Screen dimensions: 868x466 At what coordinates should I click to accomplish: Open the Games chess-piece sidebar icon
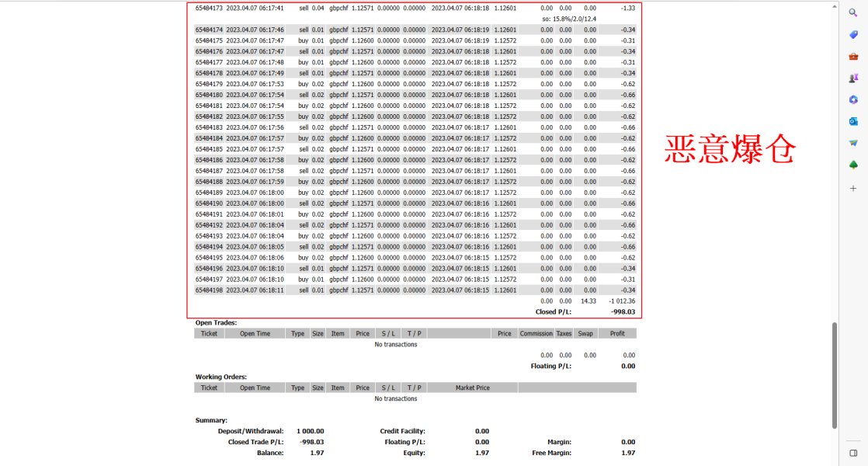click(x=853, y=78)
